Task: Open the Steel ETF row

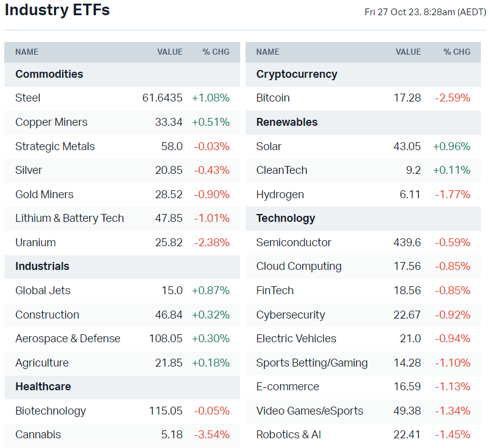Action: pyautogui.click(x=28, y=98)
